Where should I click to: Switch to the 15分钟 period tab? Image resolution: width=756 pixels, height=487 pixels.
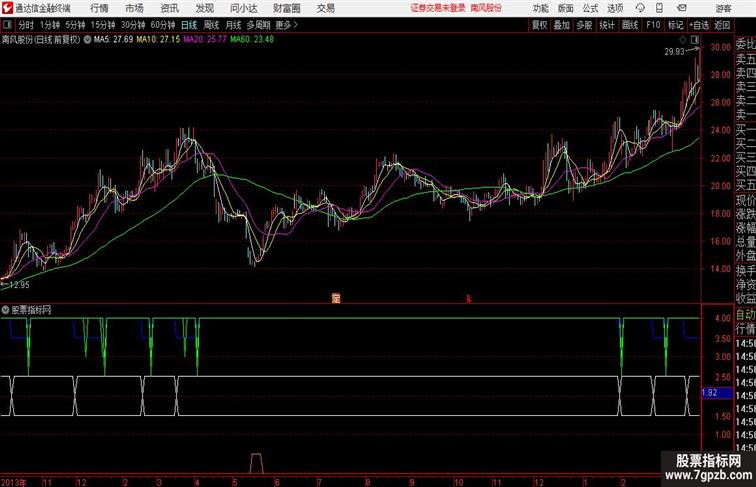point(103,25)
